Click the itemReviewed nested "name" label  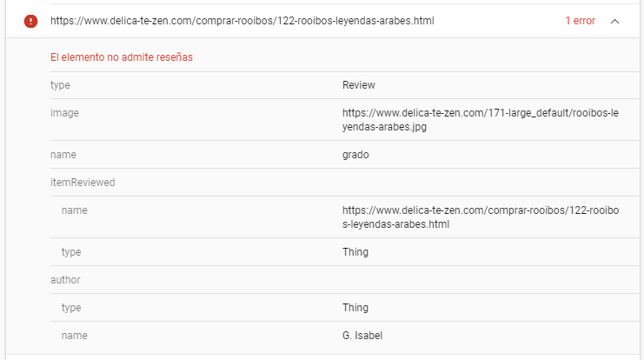click(x=74, y=210)
